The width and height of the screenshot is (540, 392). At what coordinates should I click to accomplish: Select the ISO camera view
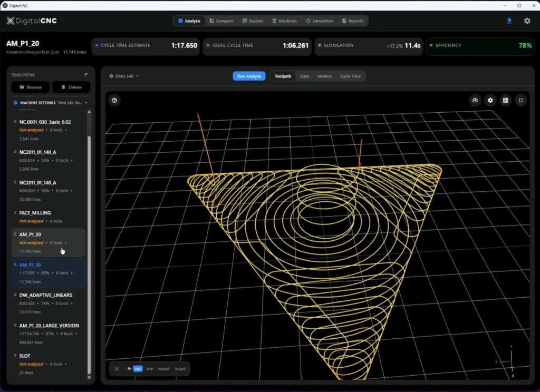tap(138, 369)
